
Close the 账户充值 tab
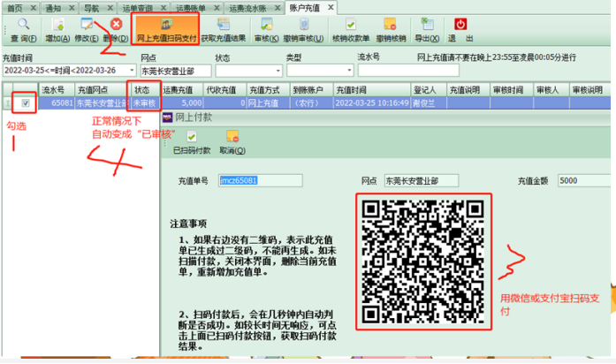tap(331, 7)
